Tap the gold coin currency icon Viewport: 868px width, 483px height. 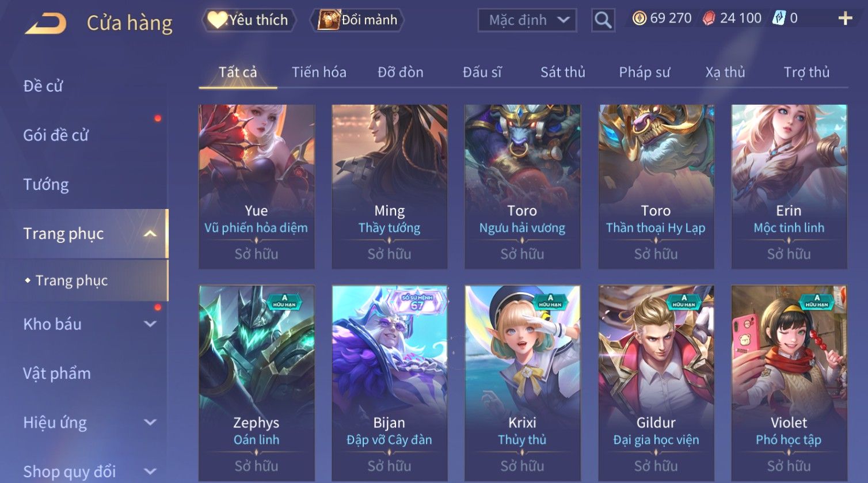(639, 18)
